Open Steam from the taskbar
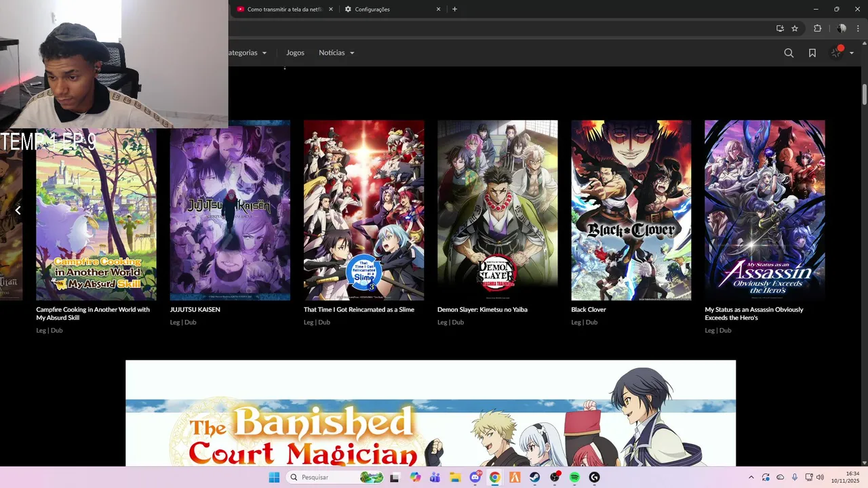This screenshot has width=868, height=488. coord(535,477)
